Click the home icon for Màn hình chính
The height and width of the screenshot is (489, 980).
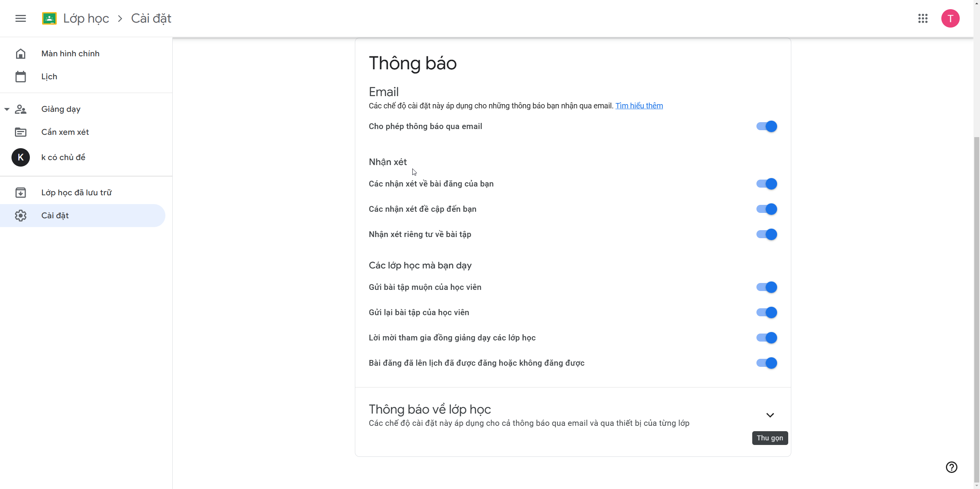pyautogui.click(x=21, y=54)
